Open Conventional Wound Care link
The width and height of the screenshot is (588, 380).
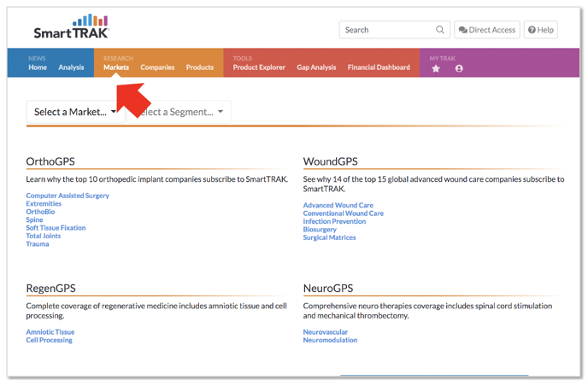tap(344, 213)
